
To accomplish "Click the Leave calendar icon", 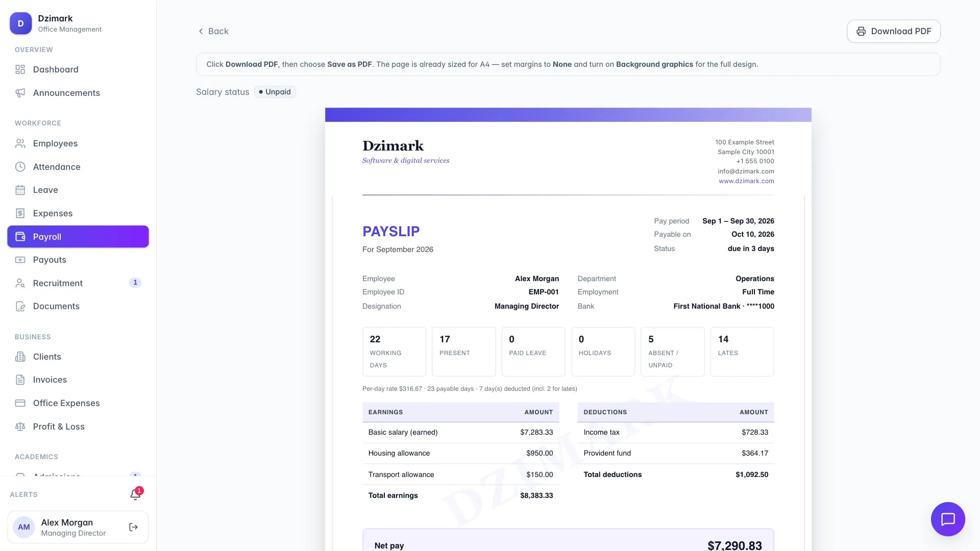I will 20,190.
